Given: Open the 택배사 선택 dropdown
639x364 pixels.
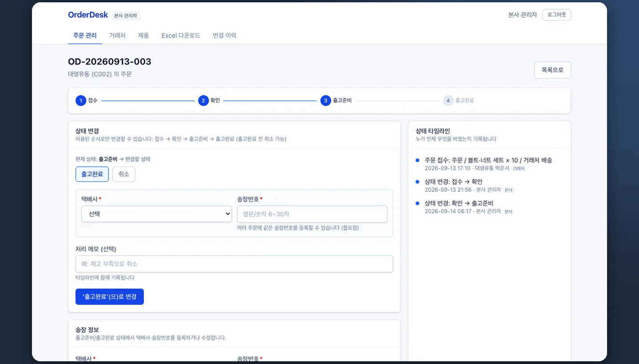Looking at the screenshot, I should click(x=157, y=214).
